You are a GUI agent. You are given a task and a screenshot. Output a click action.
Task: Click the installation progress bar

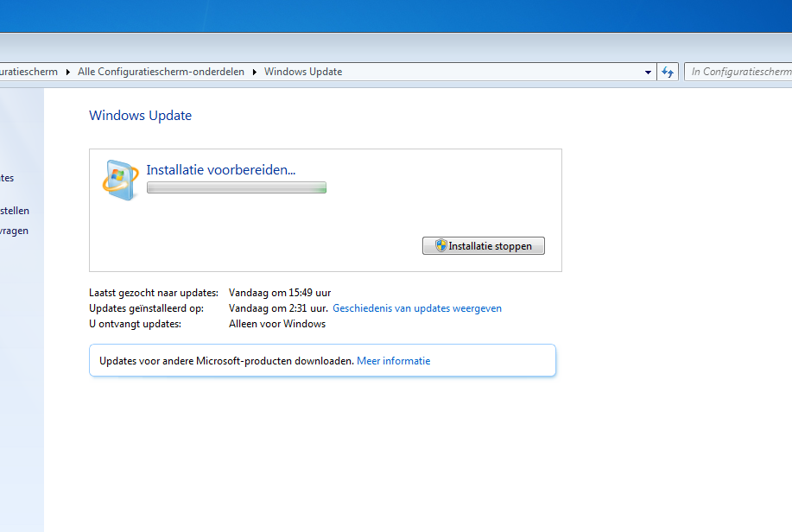click(x=237, y=188)
